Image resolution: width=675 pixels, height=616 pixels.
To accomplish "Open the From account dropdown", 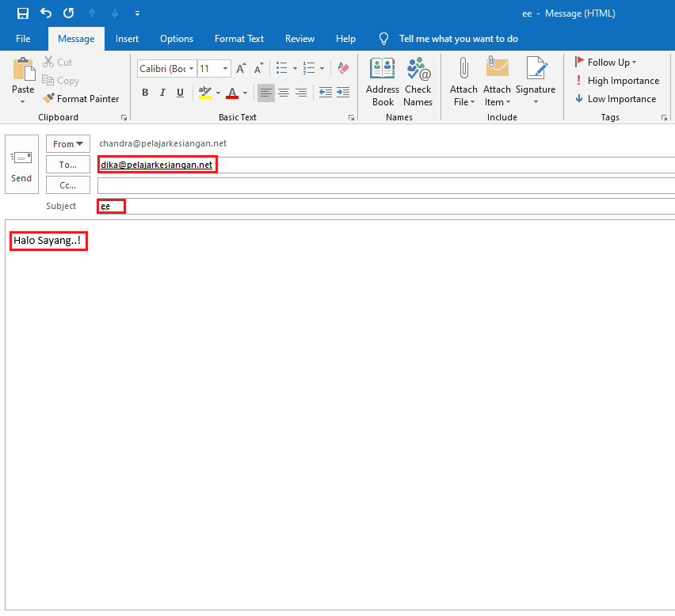I will point(68,144).
